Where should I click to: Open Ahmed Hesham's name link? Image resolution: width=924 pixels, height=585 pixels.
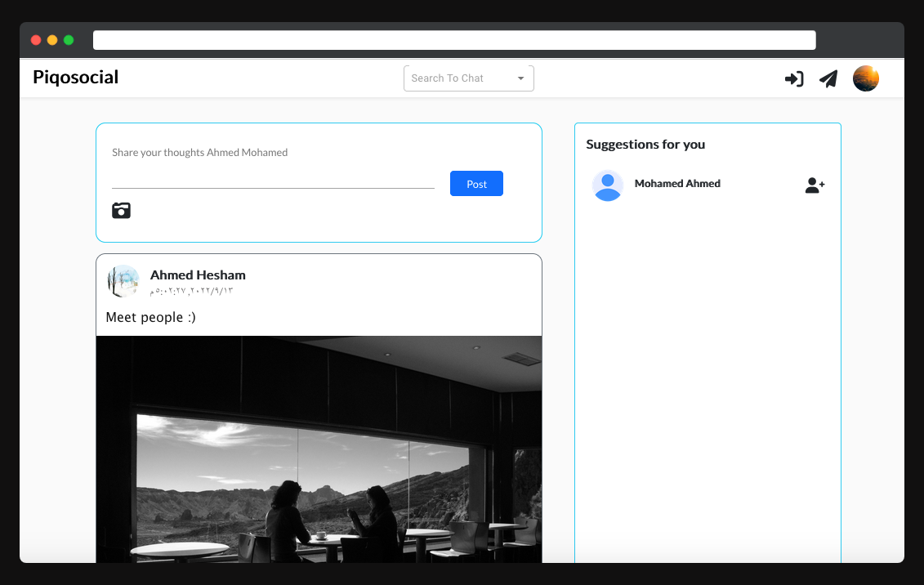pos(198,275)
